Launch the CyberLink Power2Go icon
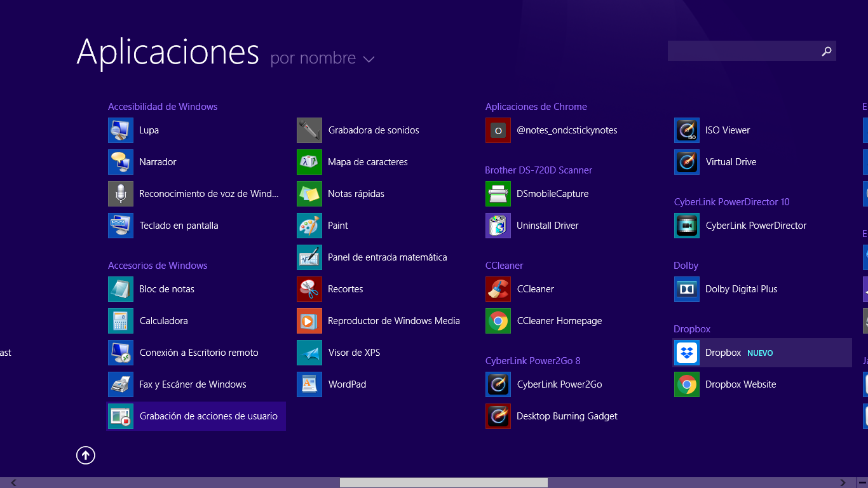 [498, 384]
